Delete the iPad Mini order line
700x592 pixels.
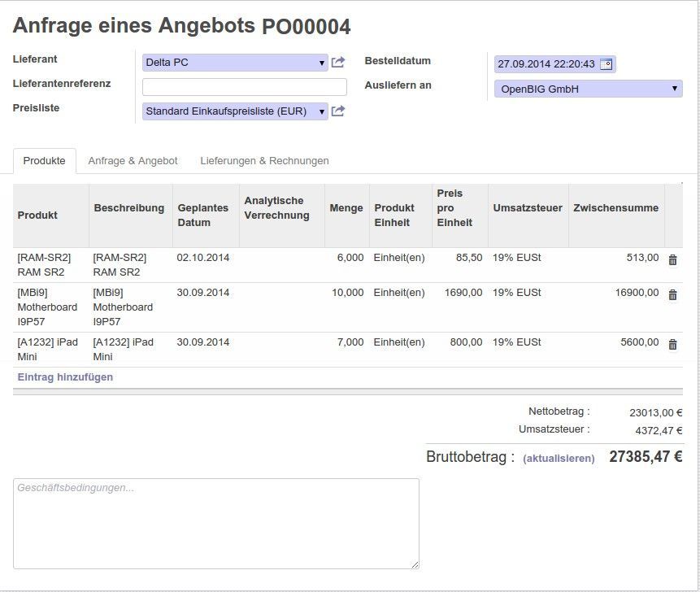click(x=672, y=345)
